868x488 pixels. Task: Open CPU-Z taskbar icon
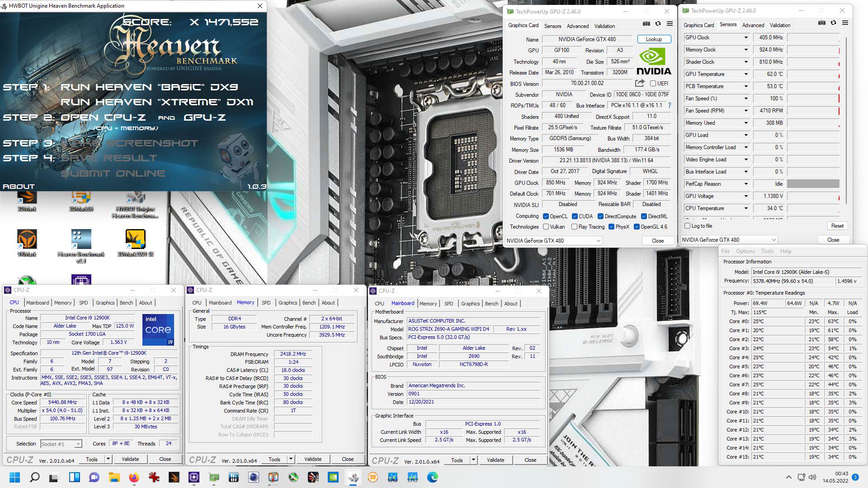click(193, 477)
